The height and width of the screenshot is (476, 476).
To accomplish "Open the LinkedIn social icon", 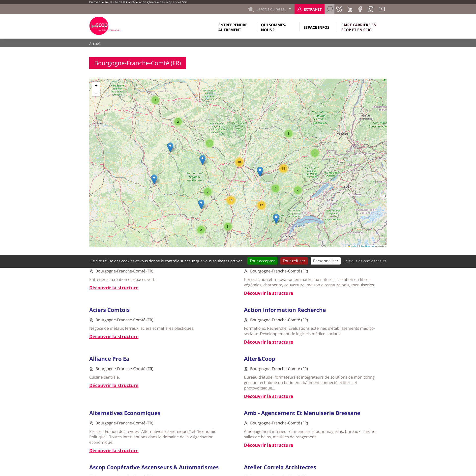I will click(x=350, y=9).
